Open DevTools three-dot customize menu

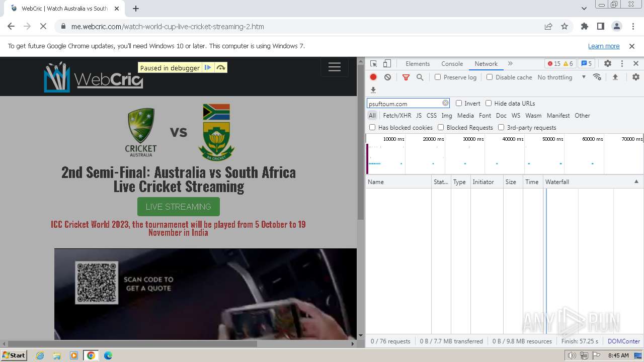click(x=622, y=64)
